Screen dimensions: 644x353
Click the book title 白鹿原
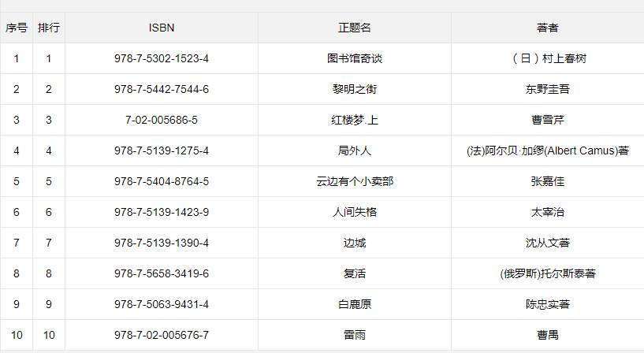click(x=355, y=304)
